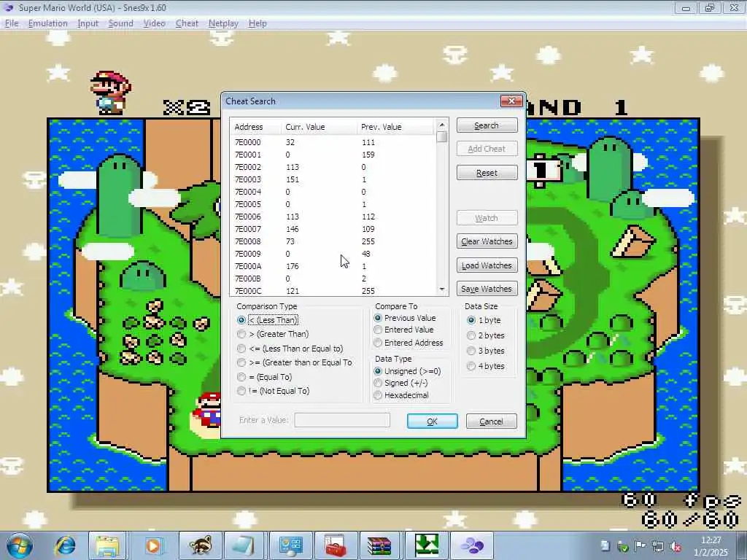Open the File menu
Image resolution: width=747 pixels, height=560 pixels.
point(12,23)
